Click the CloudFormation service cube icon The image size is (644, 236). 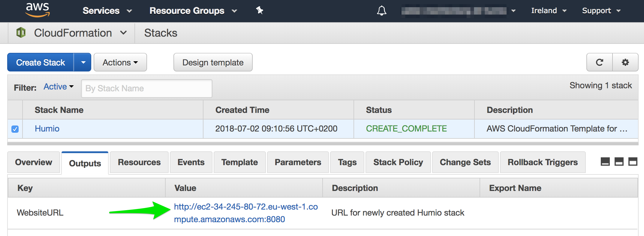click(21, 32)
